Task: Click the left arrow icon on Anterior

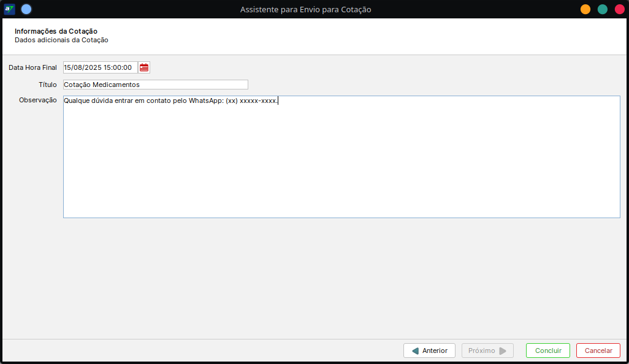Action: click(x=415, y=351)
